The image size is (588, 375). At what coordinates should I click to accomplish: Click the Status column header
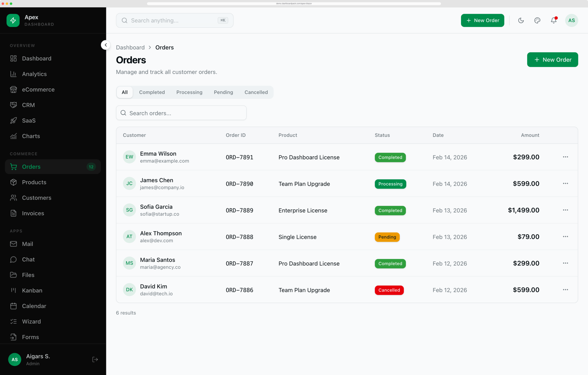click(382, 135)
